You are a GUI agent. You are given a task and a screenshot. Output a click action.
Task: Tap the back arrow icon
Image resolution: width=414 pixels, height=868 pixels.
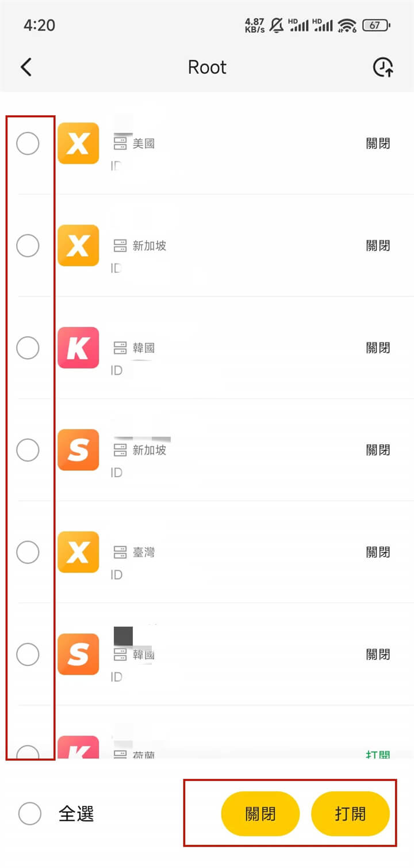click(26, 67)
